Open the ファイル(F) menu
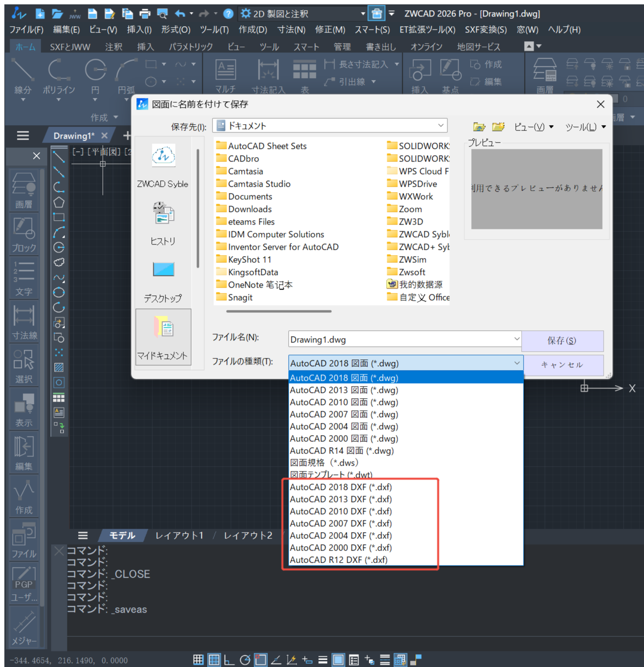Viewport: 644px width, 667px height. point(27,30)
